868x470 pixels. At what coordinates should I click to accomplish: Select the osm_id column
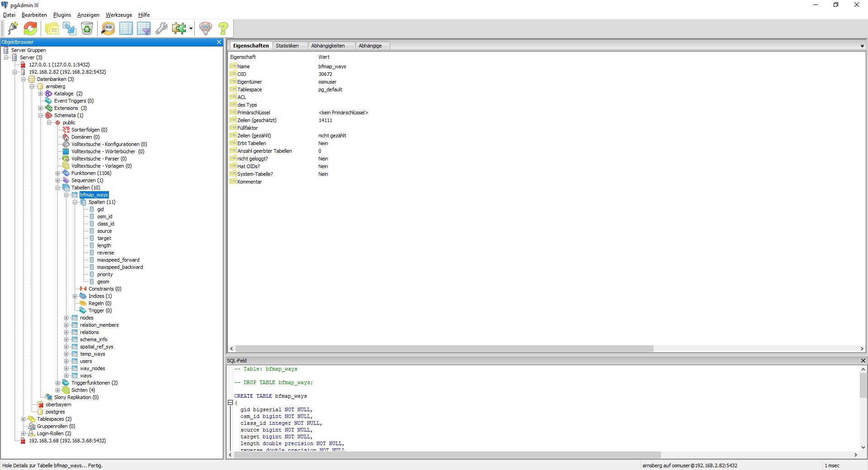click(104, 216)
